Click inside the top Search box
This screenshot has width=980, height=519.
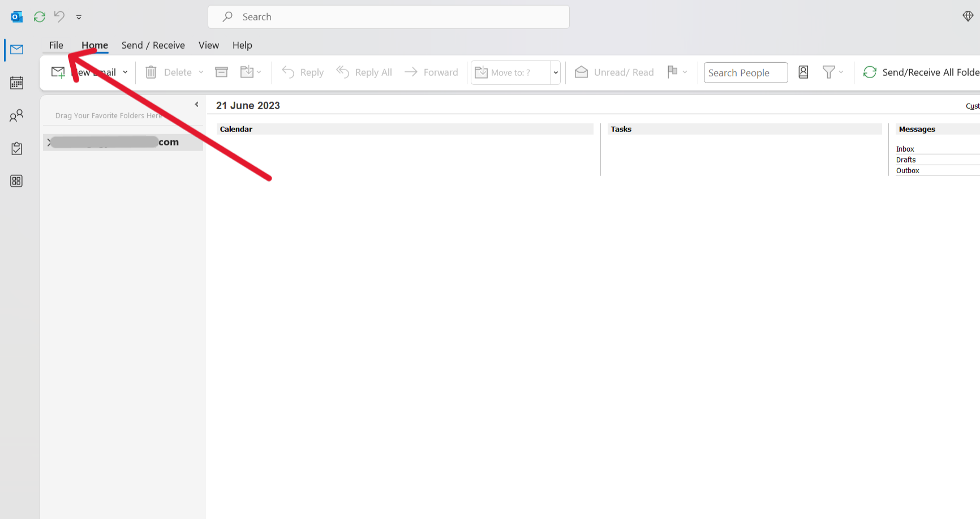[x=388, y=17]
